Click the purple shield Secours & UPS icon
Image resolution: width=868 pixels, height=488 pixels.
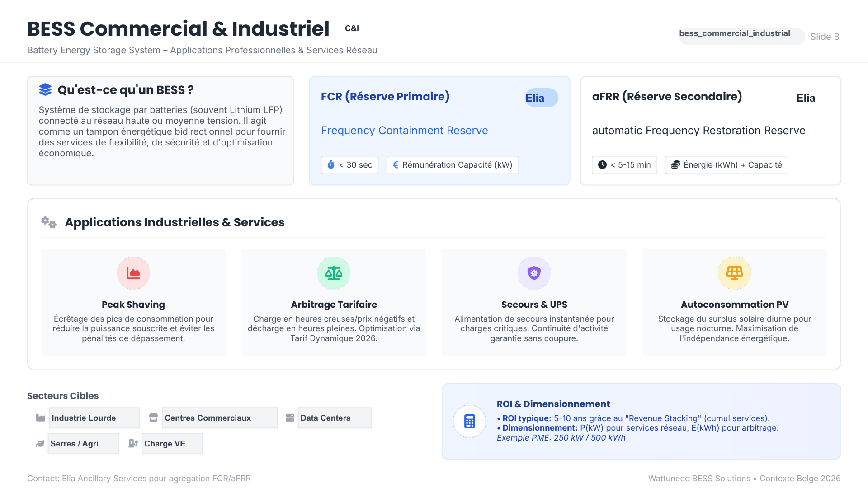coord(534,273)
